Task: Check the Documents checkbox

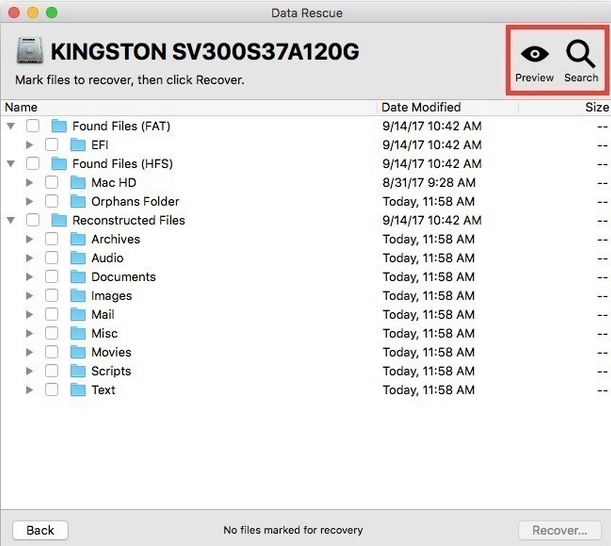Action: (x=51, y=277)
